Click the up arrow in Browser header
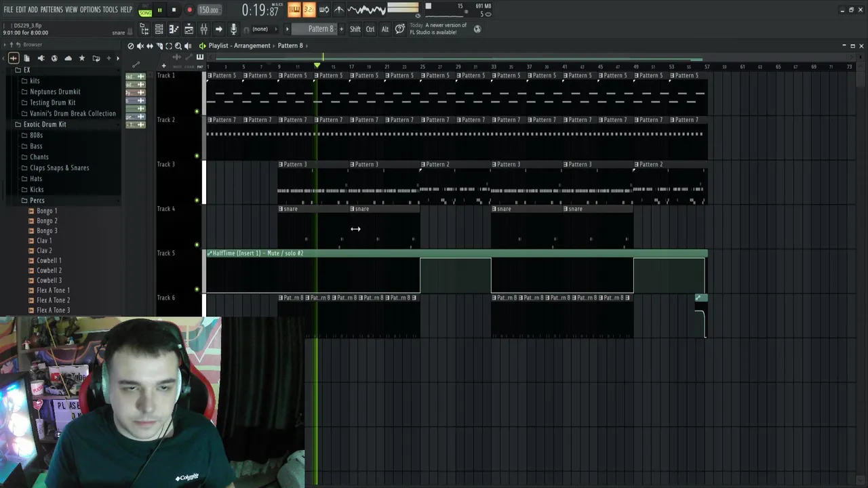Viewport: 868px width, 488px height. tap(12, 45)
